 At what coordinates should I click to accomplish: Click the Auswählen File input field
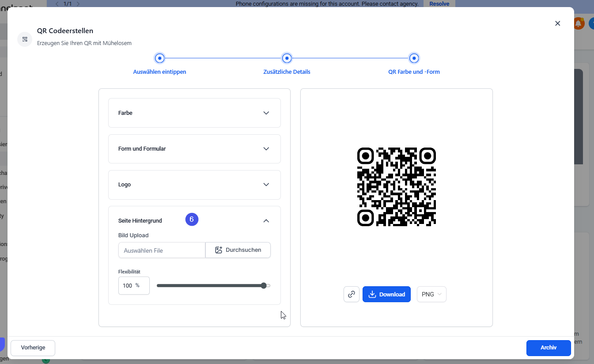click(162, 250)
